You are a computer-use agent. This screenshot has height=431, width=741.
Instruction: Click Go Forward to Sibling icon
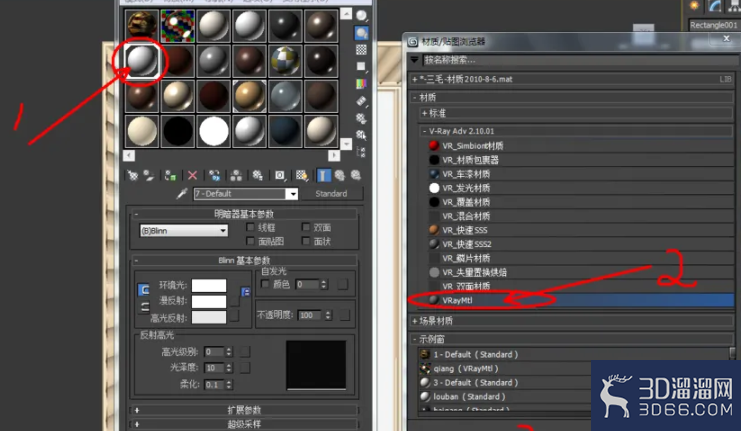[x=356, y=176]
